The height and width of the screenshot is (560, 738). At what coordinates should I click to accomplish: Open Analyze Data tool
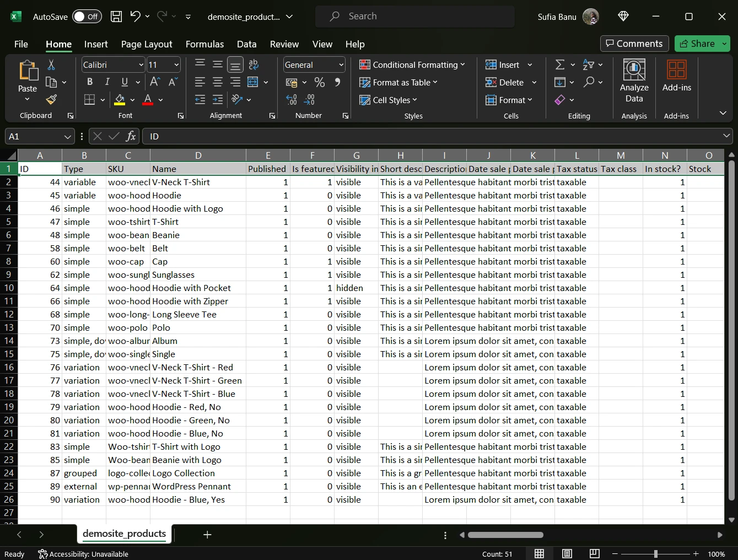[634, 82]
